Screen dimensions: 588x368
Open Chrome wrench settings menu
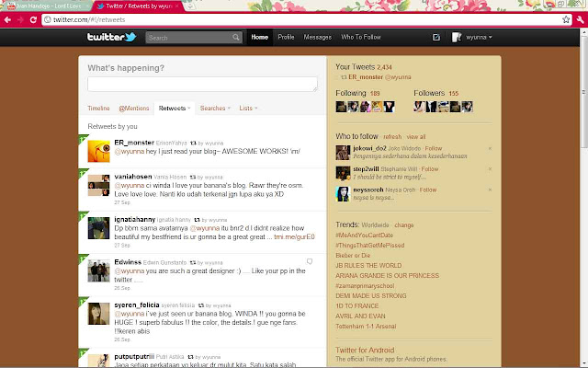(x=580, y=19)
